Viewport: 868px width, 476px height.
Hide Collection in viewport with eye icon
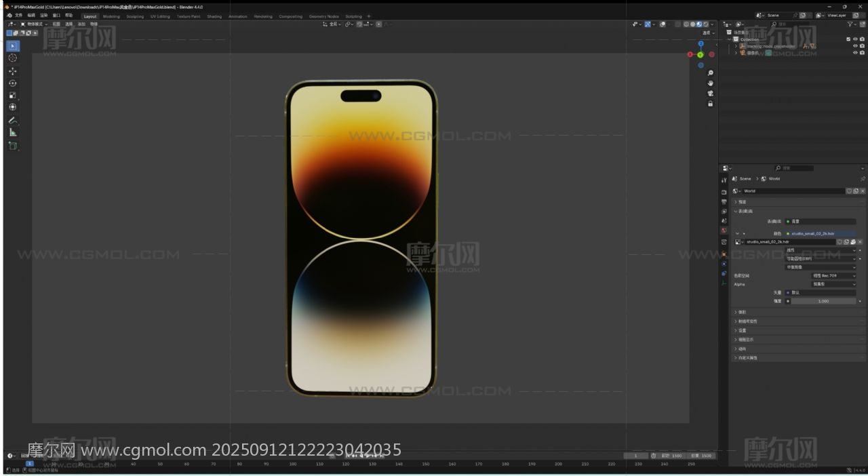tap(855, 39)
